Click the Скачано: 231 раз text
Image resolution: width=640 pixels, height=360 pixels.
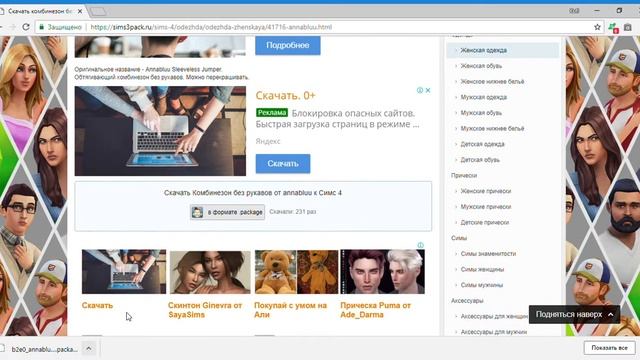click(293, 212)
